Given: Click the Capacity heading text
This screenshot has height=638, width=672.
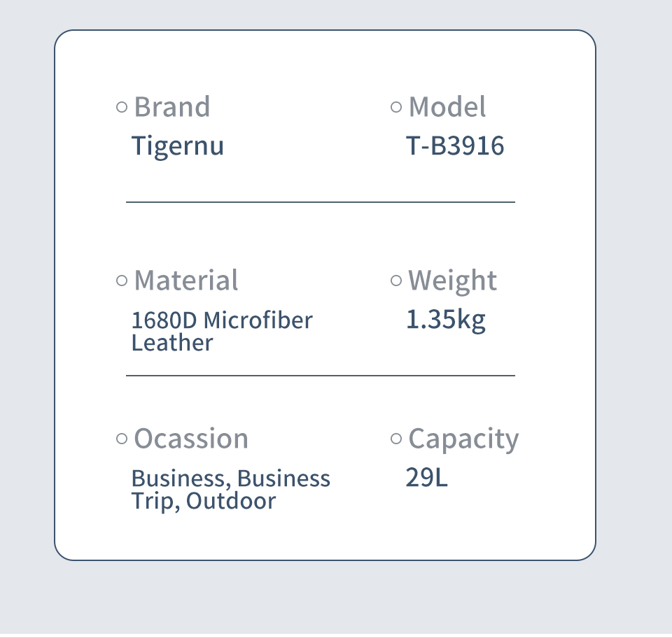Looking at the screenshot, I should pyautogui.click(x=463, y=439).
